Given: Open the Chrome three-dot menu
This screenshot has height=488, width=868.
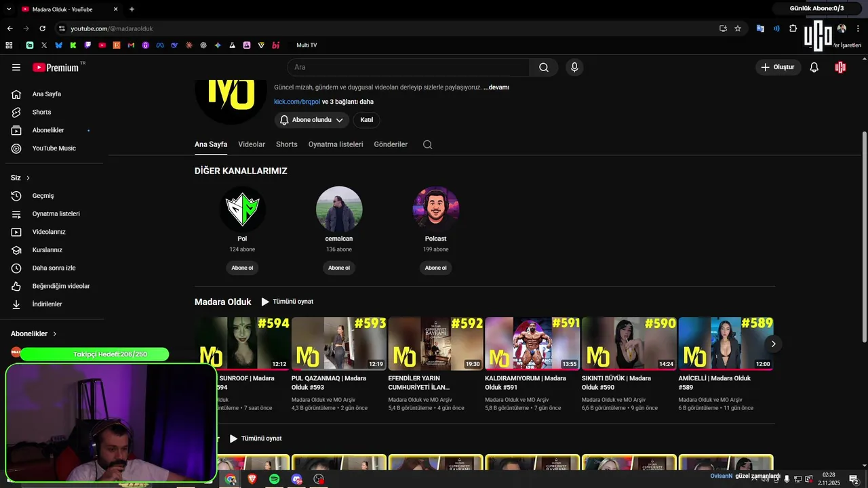Looking at the screenshot, I should tap(859, 28).
